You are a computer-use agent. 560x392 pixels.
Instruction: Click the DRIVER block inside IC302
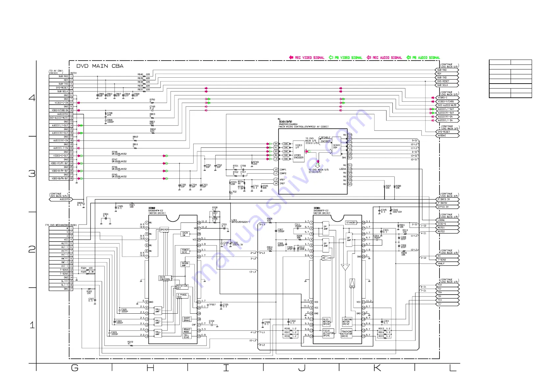[x=164, y=229]
